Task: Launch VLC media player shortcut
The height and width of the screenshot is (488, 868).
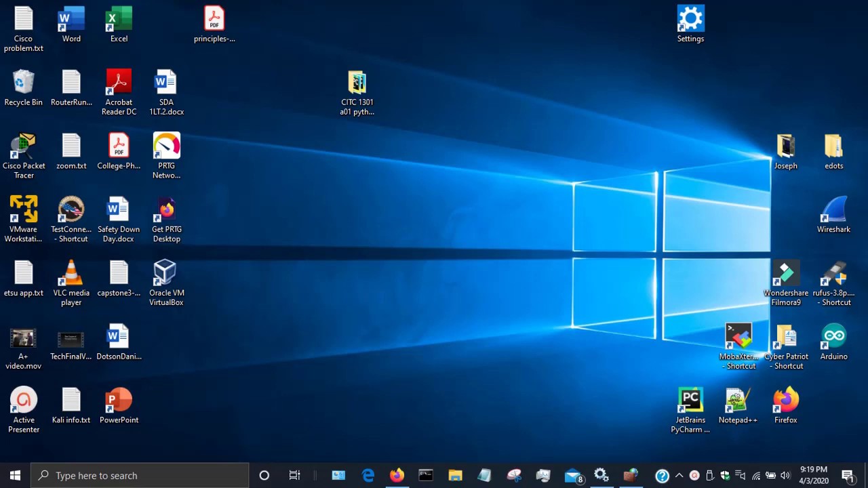Action: pyautogui.click(x=71, y=284)
